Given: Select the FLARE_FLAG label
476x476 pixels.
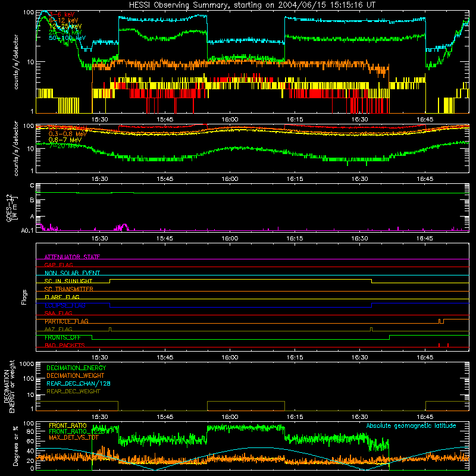Looking at the screenshot, I should click(62, 297).
